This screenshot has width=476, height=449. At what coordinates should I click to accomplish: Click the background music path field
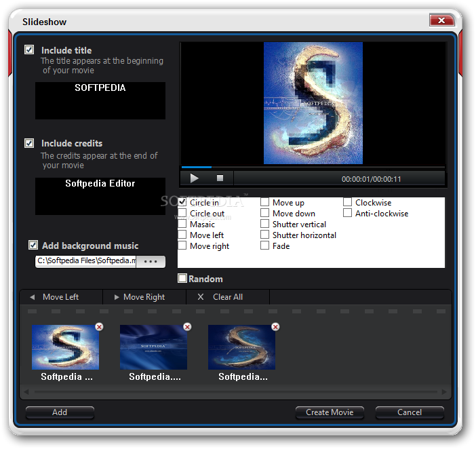coord(86,261)
